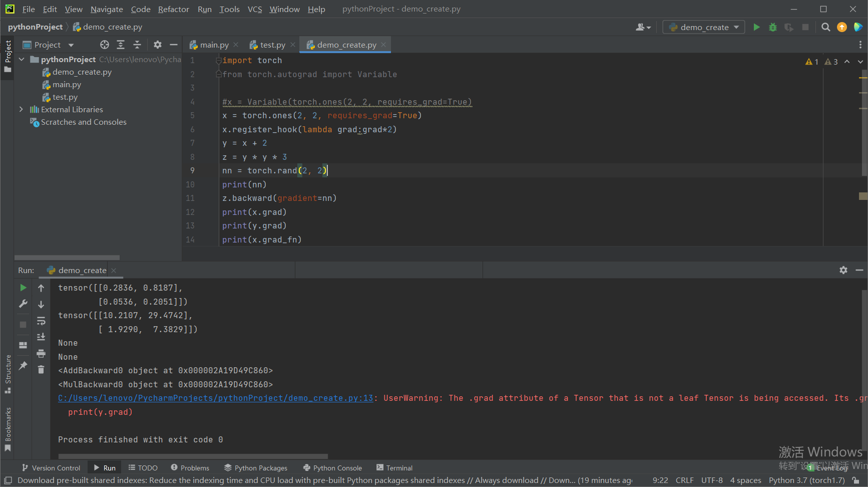
Task: Collapse all in Project panel
Action: tap(137, 45)
